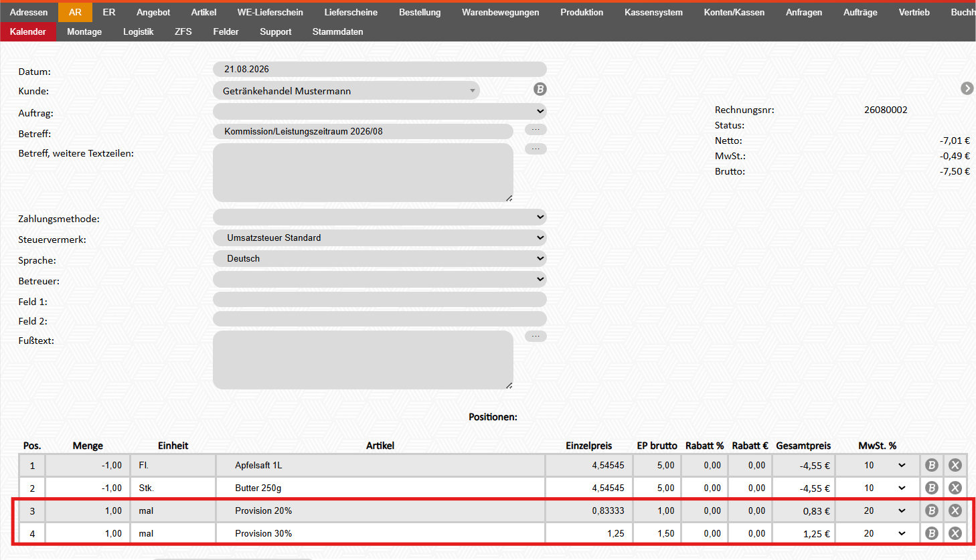The height and width of the screenshot is (560, 976).
Task: Click the Betreff input field
Action: pos(363,131)
